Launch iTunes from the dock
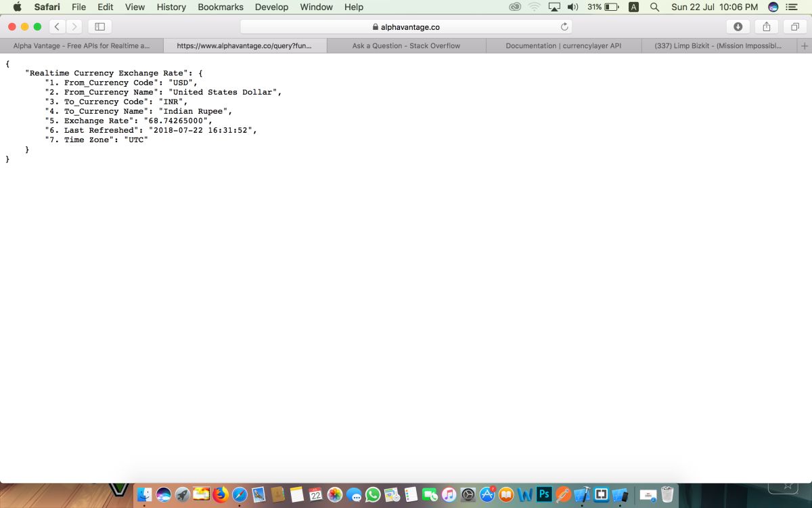Image resolution: width=812 pixels, height=508 pixels. [449, 494]
